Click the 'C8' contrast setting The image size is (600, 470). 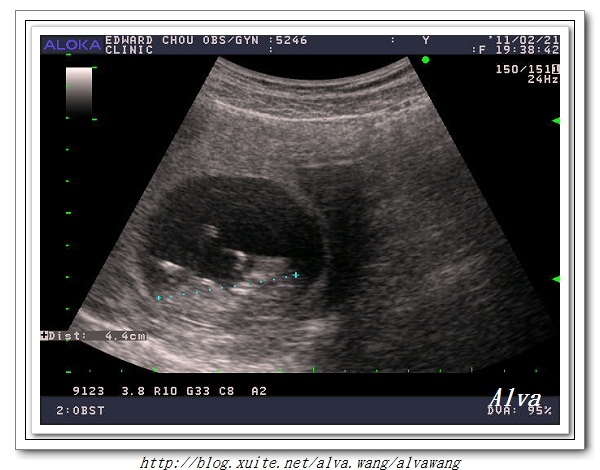point(227,391)
